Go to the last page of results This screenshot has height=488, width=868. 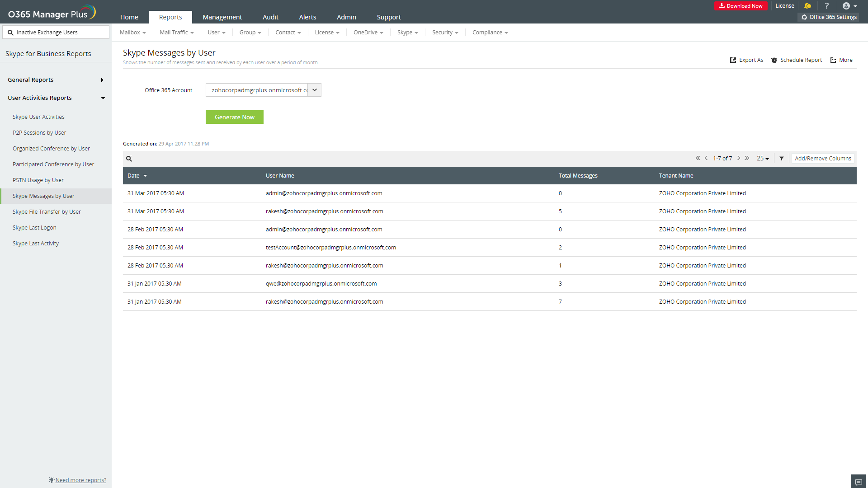click(x=747, y=158)
